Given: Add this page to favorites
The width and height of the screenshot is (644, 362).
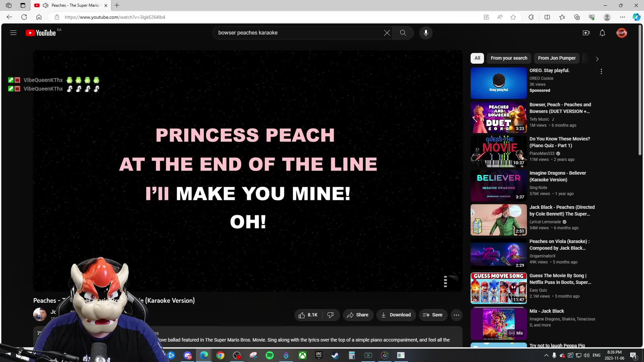Looking at the screenshot, I should tap(513, 17).
